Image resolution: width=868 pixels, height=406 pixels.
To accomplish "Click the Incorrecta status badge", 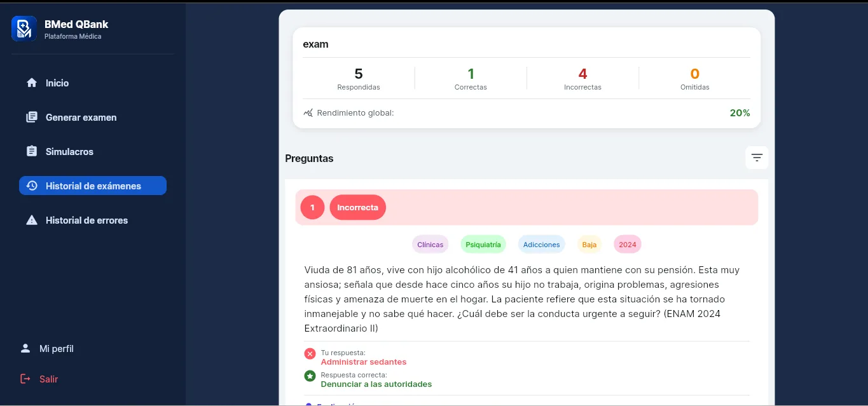I will (x=357, y=207).
